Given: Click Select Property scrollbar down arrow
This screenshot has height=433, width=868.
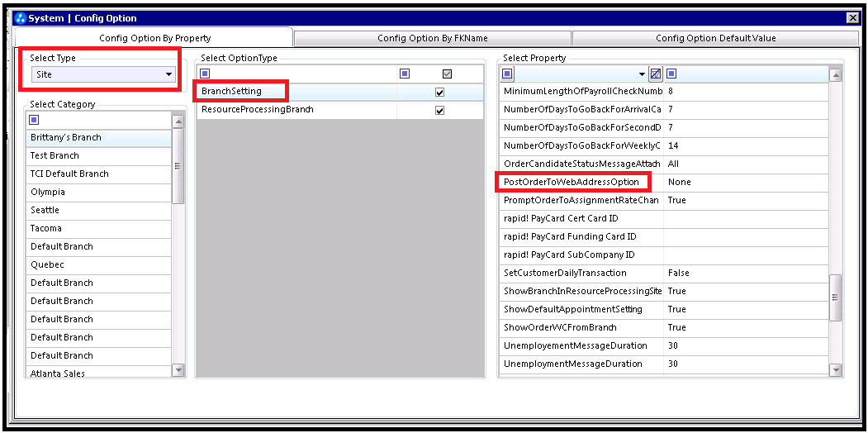Looking at the screenshot, I should point(836,369).
